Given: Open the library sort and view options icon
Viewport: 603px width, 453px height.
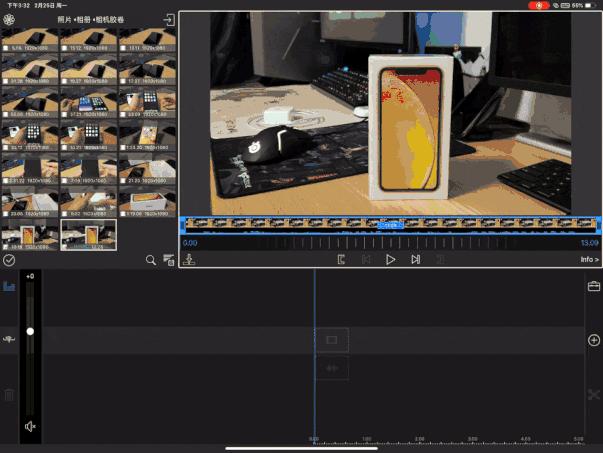Looking at the screenshot, I should click(169, 260).
